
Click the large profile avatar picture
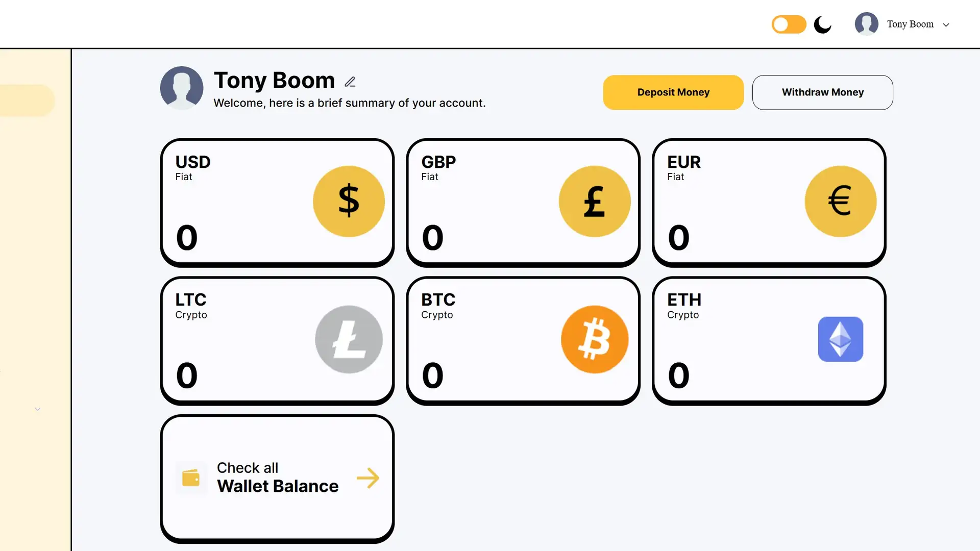[x=182, y=88]
